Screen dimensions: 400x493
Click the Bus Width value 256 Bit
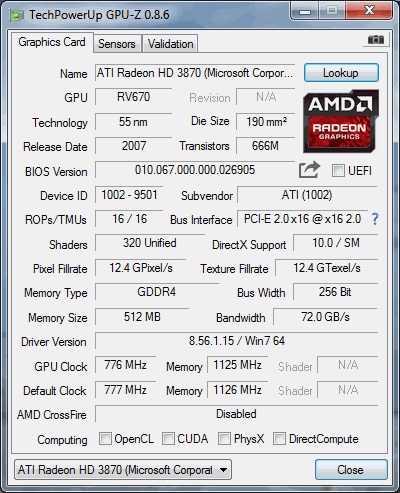336,292
